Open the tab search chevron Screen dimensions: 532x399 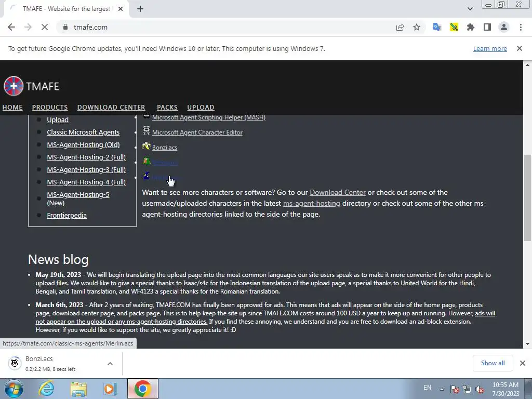click(x=470, y=9)
